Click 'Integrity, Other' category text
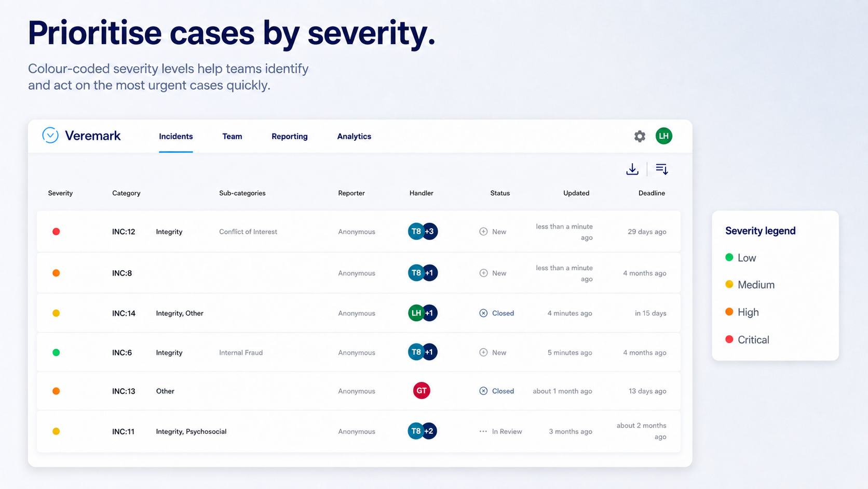Image resolution: width=868 pixels, height=489 pixels. pyautogui.click(x=180, y=313)
